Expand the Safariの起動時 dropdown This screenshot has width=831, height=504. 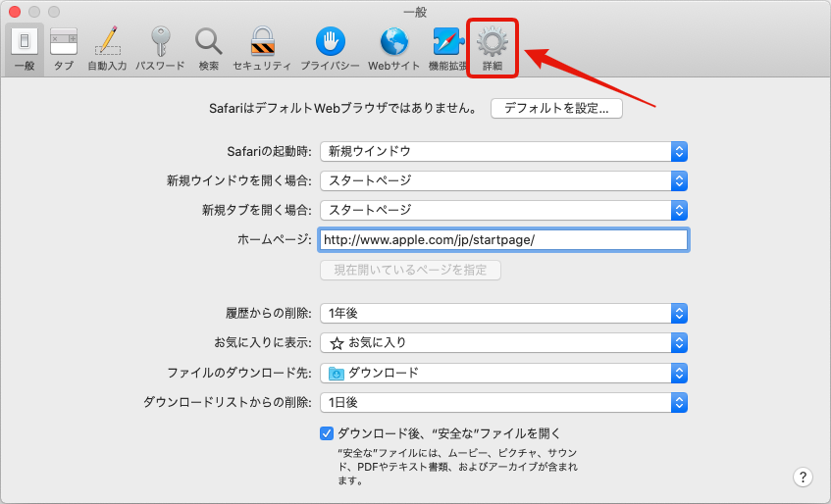point(503,151)
